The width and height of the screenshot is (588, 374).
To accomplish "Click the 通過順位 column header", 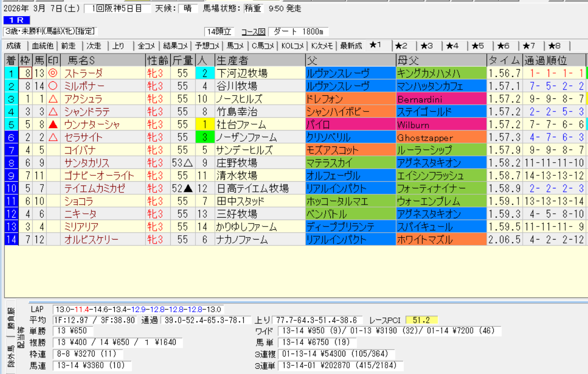I will (x=545, y=60).
